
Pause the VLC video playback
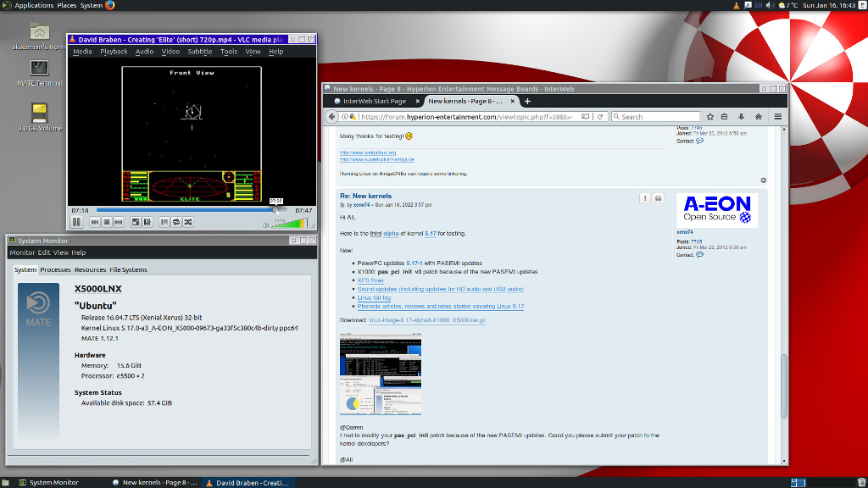pyautogui.click(x=76, y=222)
